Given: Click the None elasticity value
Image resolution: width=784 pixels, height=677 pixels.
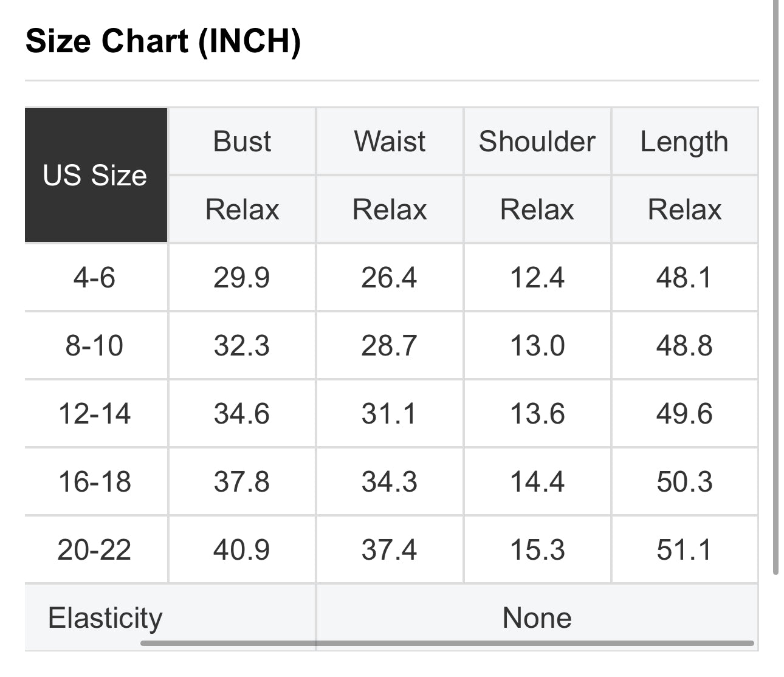Looking at the screenshot, I should (x=537, y=618).
